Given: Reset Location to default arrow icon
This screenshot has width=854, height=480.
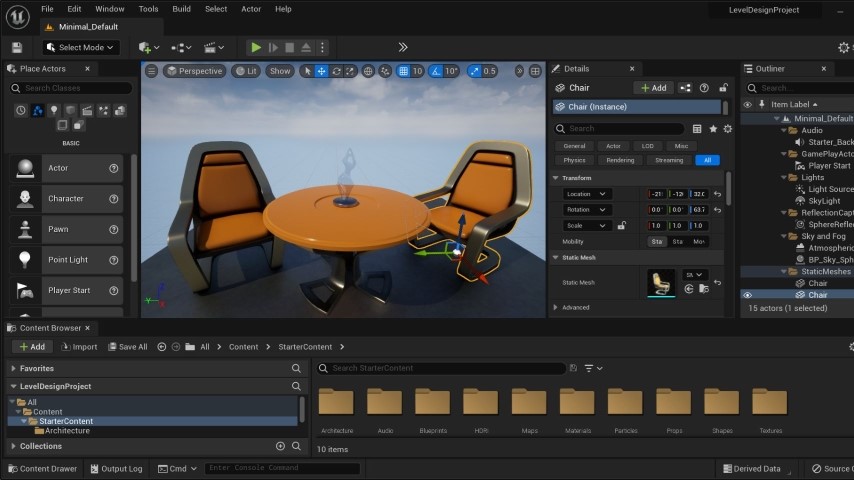Looking at the screenshot, I should (x=717, y=194).
